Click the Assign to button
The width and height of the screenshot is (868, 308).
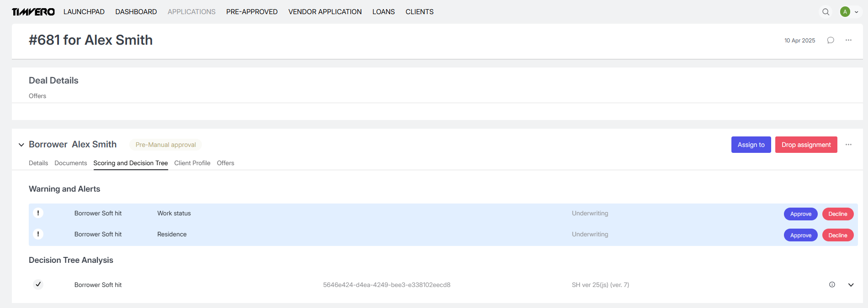(751, 145)
